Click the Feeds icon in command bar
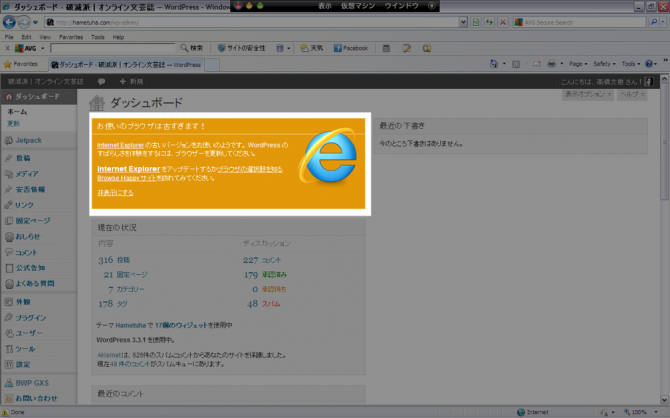Viewport: 670px width, 418px height. 516,64
